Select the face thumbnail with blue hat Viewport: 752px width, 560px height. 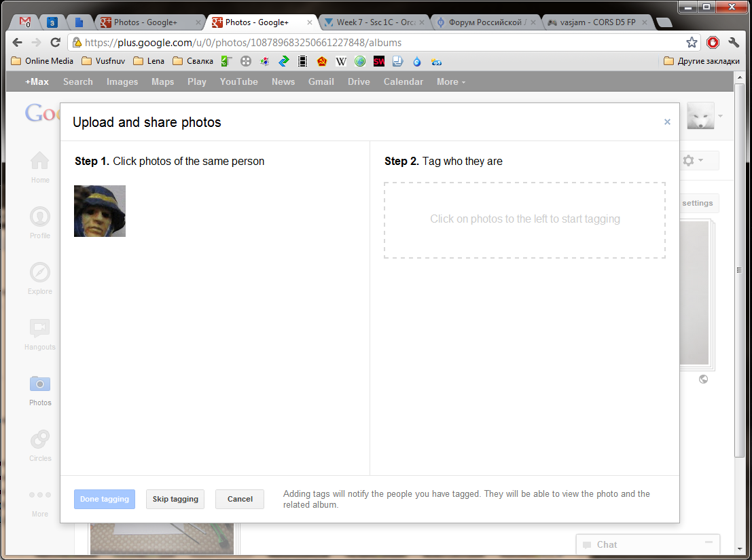click(x=100, y=211)
